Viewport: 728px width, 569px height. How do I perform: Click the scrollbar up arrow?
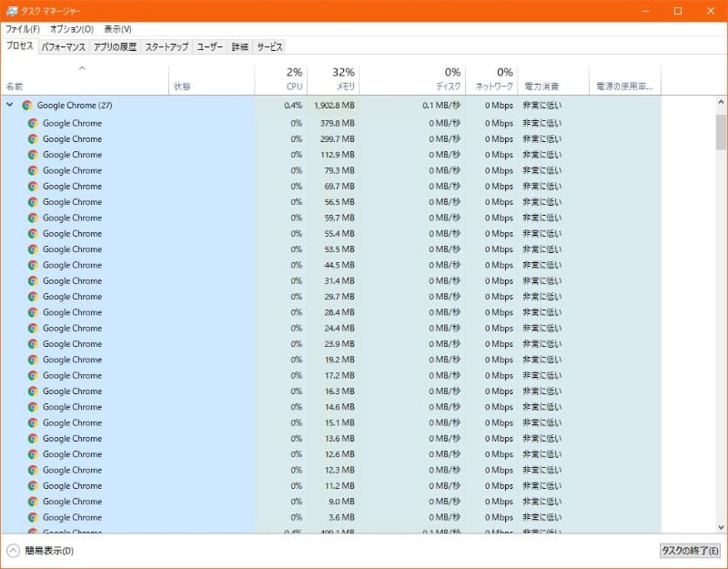point(721,102)
